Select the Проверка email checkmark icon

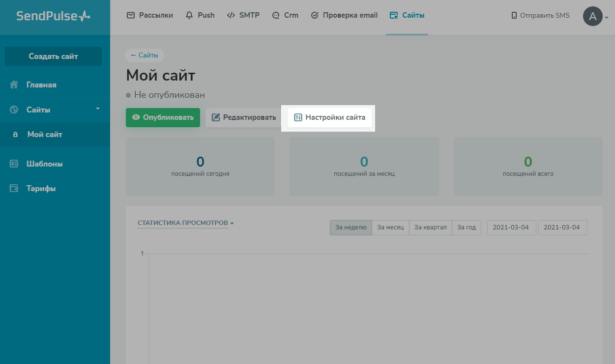(315, 15)
